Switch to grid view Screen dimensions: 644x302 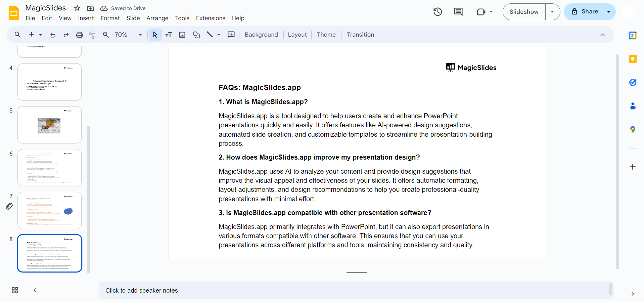click(x=15, y=290)
